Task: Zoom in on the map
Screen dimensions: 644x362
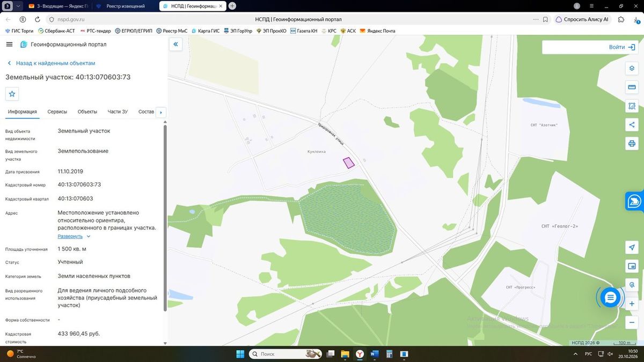Action: point(632,304)
